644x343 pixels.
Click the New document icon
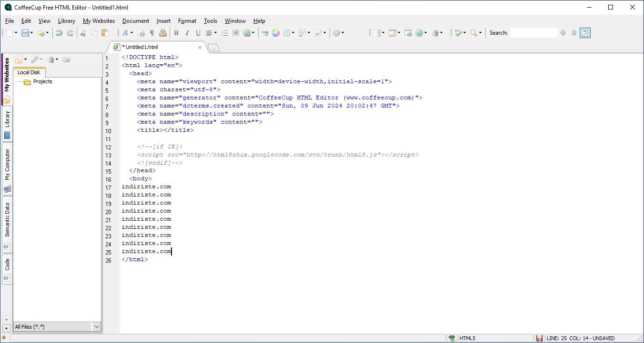pyautogui.click(x=9, y=33)
